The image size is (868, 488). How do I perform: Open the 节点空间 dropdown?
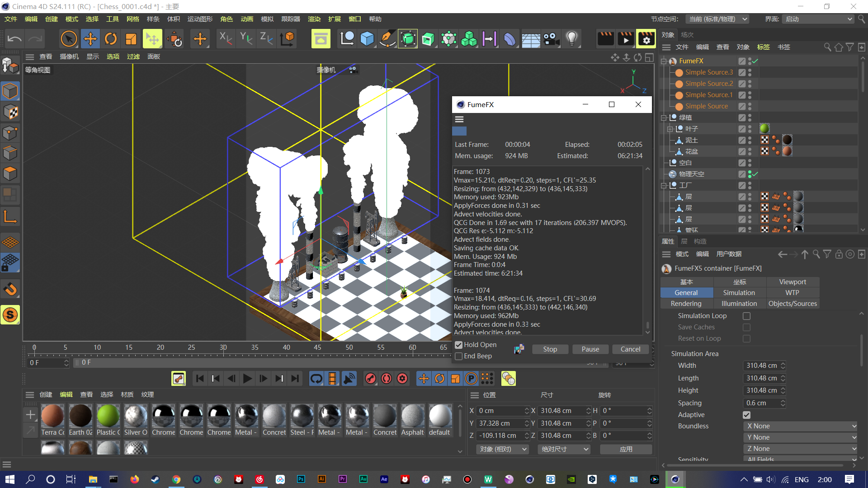point(717,19)
